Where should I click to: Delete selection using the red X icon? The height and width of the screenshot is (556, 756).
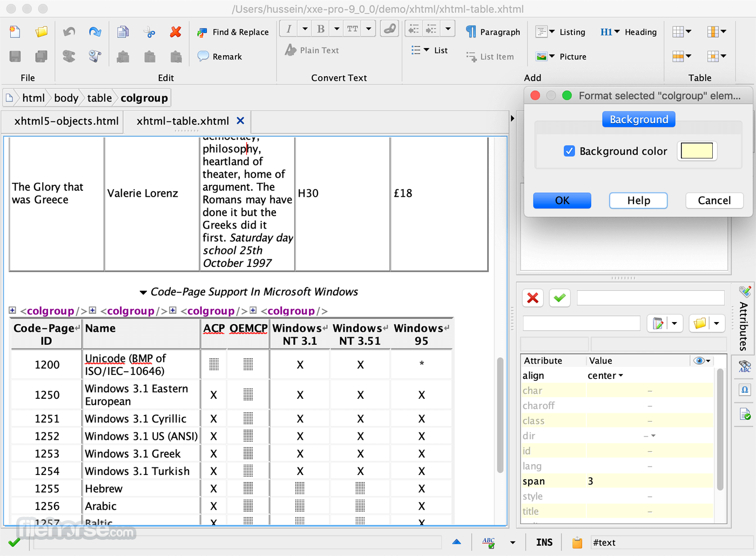click(175, 32)
